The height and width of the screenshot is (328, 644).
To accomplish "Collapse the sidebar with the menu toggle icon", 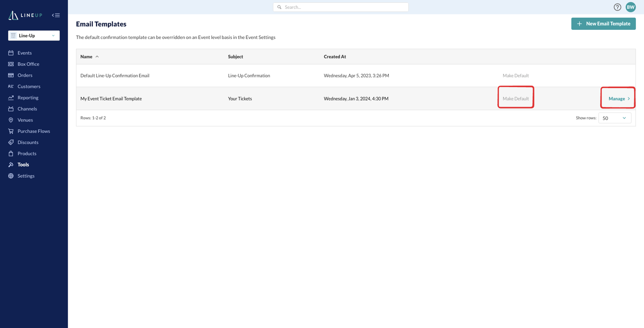I will pos(56,15).
